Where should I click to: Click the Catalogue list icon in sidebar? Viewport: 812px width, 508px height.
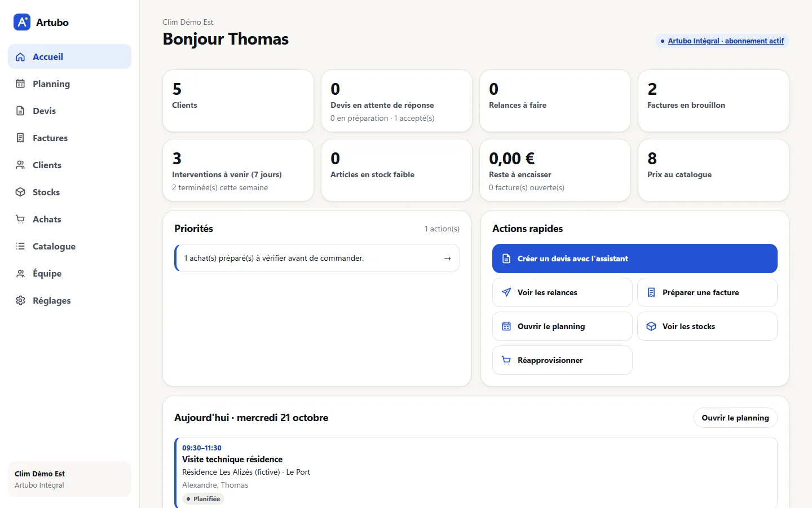pyautogui.click(x=20, y=247)
